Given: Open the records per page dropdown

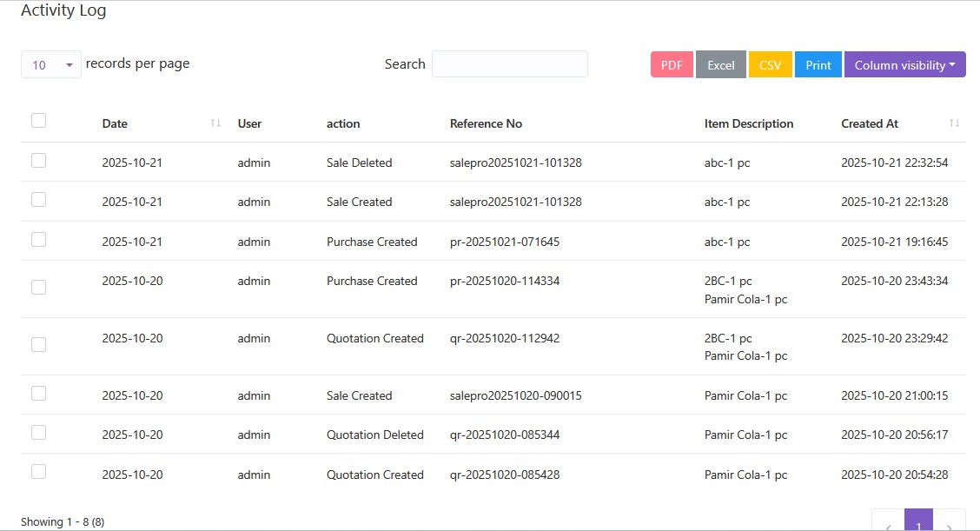Looking at the screenshot, I should (51, 65).
